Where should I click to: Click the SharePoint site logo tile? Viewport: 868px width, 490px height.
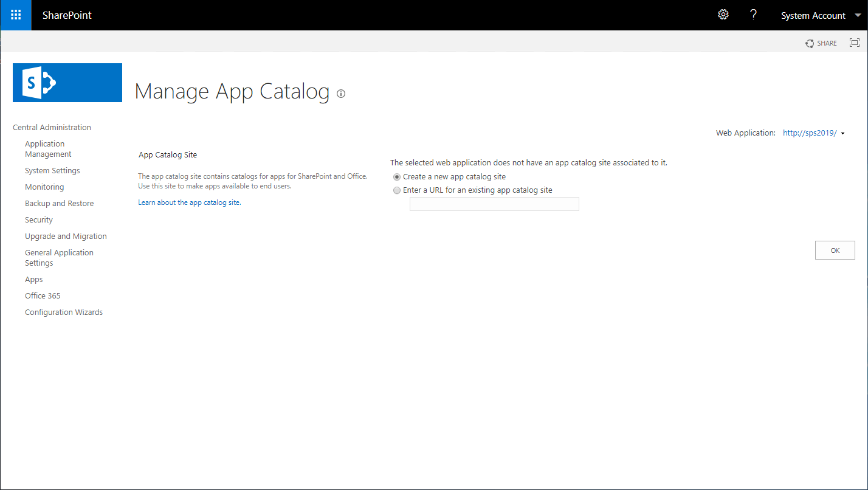pos(67,82)
